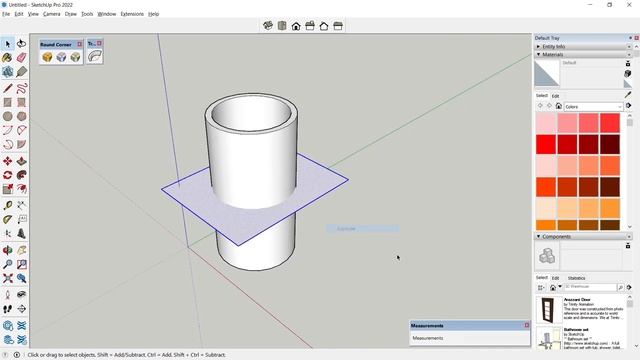Switch to Front view house icon
This screenshot has width=640, height=360.
coord(296,26)
